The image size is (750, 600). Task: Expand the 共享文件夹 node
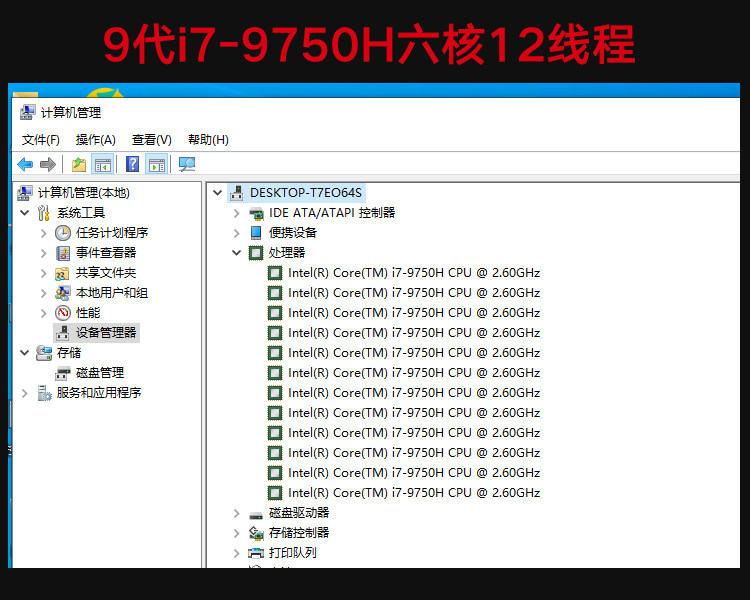point(44,273)
